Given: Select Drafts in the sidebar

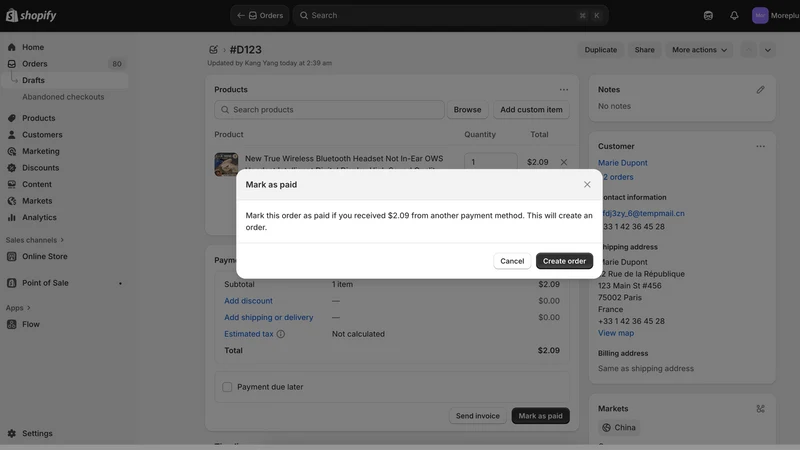Looking at the screenshot, I should [33, 80].
